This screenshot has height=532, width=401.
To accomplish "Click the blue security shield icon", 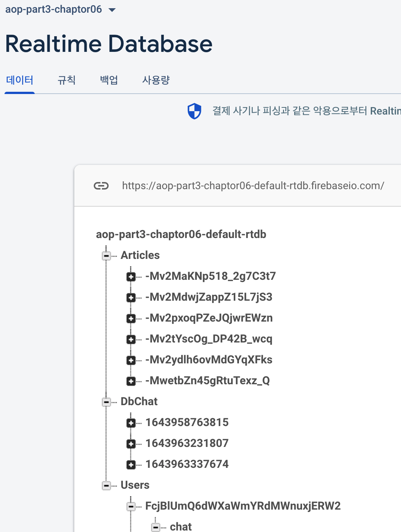I will coord(194,111).
